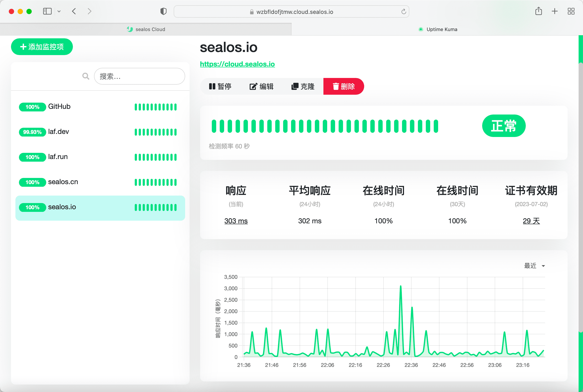Click the 正常 status badge
Viewport: 583px width, 392px height.
coord(504,126)
